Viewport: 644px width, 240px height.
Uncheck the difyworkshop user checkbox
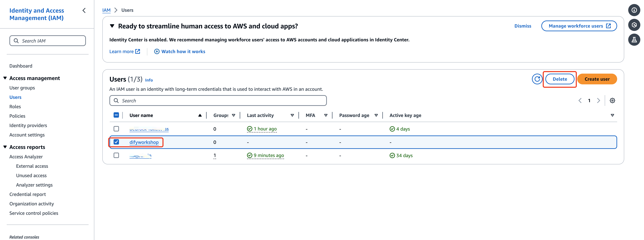[116, 142]
